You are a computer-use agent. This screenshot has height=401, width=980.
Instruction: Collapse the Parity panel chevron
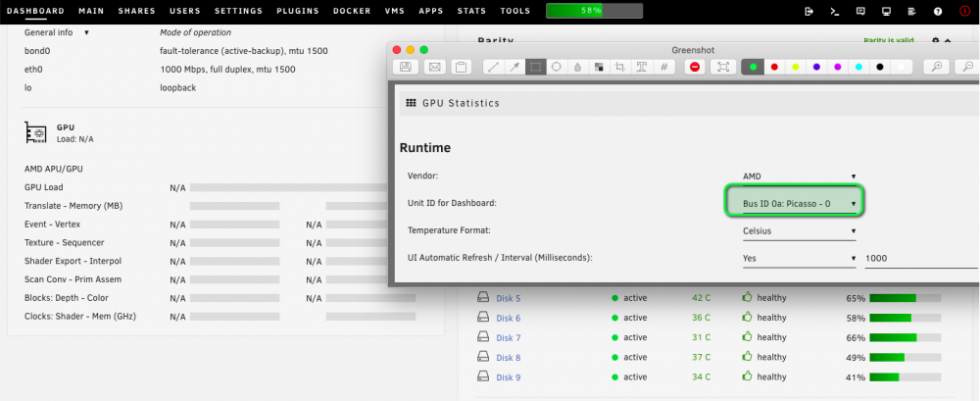tap(948, 40)
